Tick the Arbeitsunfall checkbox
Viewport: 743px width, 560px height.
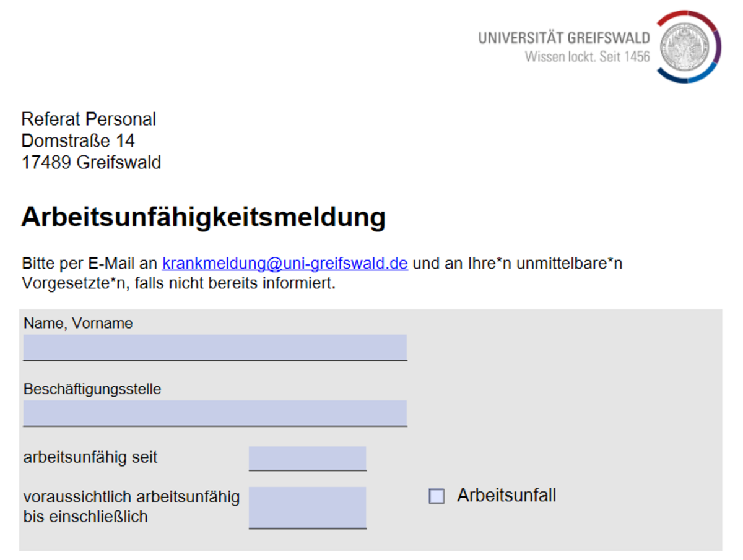click(437, 496)
